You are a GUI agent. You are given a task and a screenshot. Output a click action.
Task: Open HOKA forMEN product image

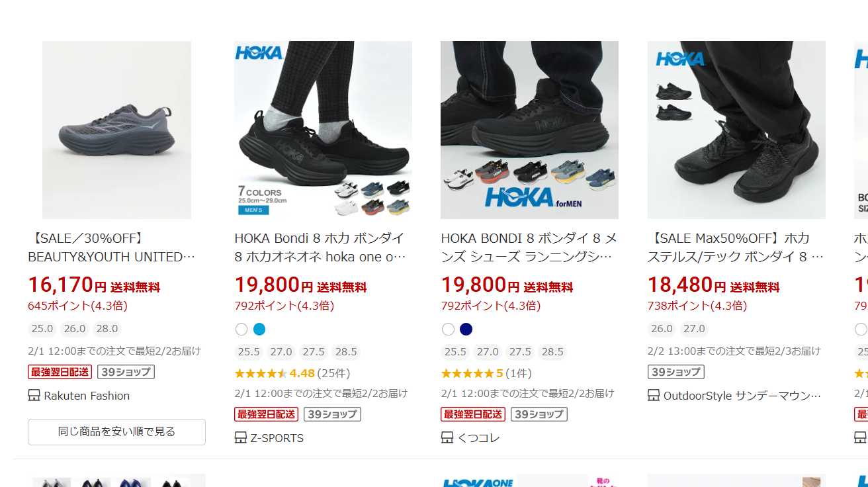529,130
